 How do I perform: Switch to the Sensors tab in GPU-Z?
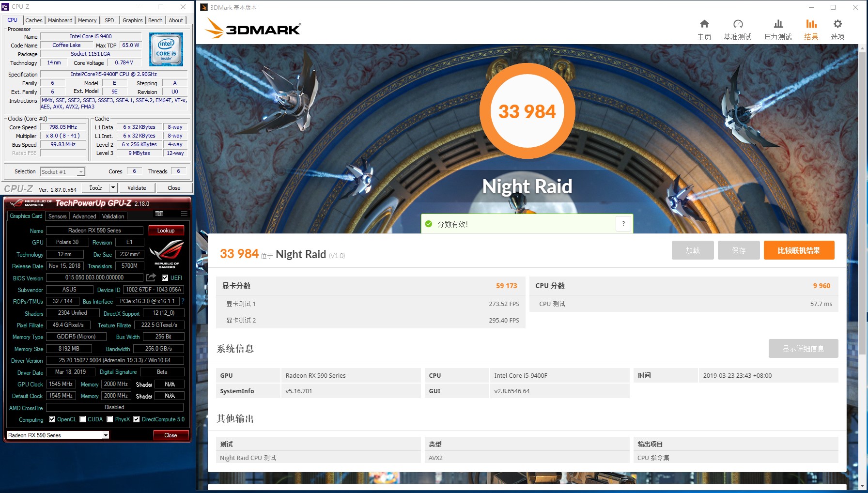(57, 216)
